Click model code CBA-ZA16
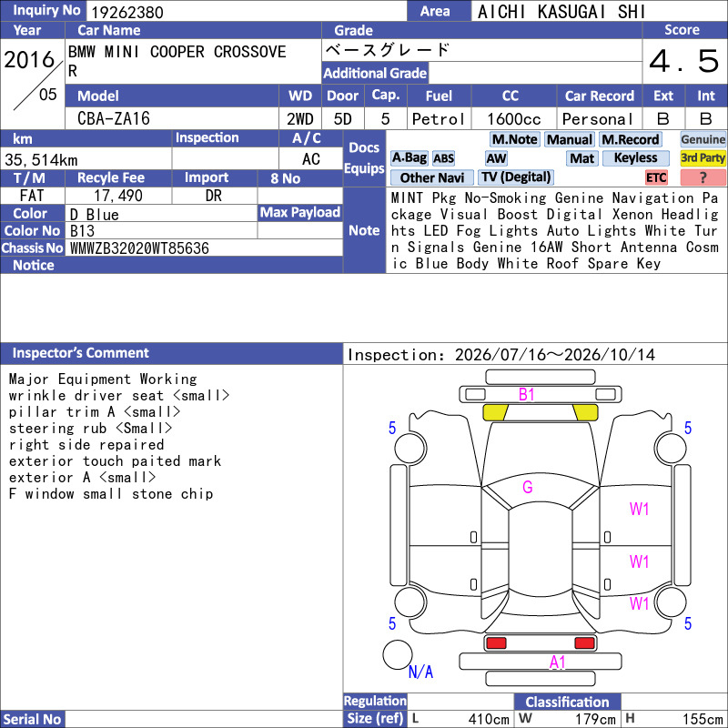Image resolution: width=728 pixels, height=728 pixels. tap(114, 119)
